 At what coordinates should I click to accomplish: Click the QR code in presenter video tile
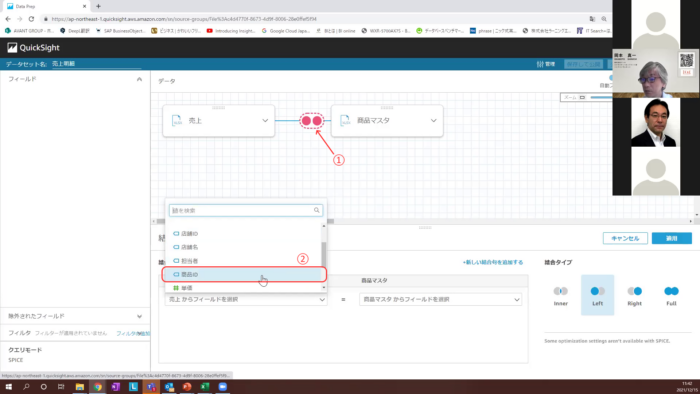click(x=686, y=60)
